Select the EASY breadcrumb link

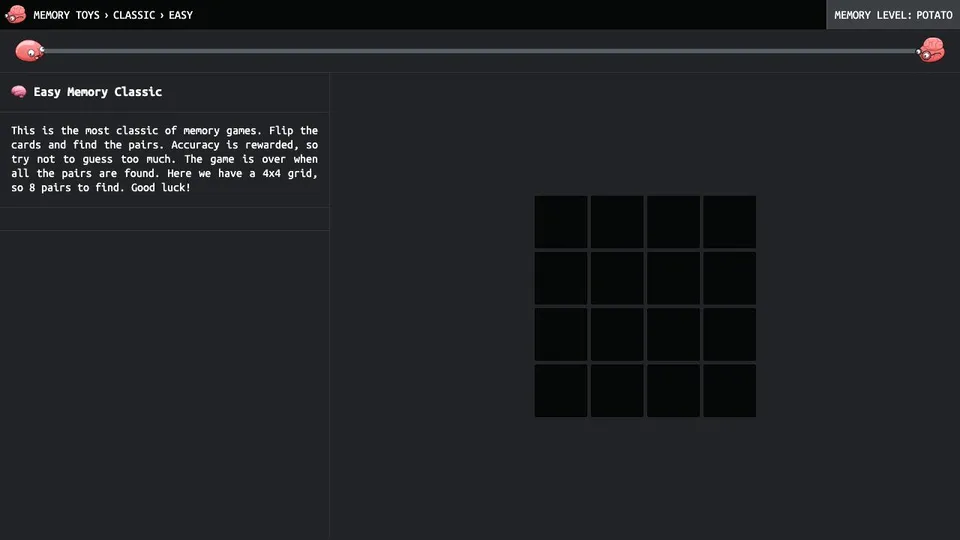pos(181,15)
